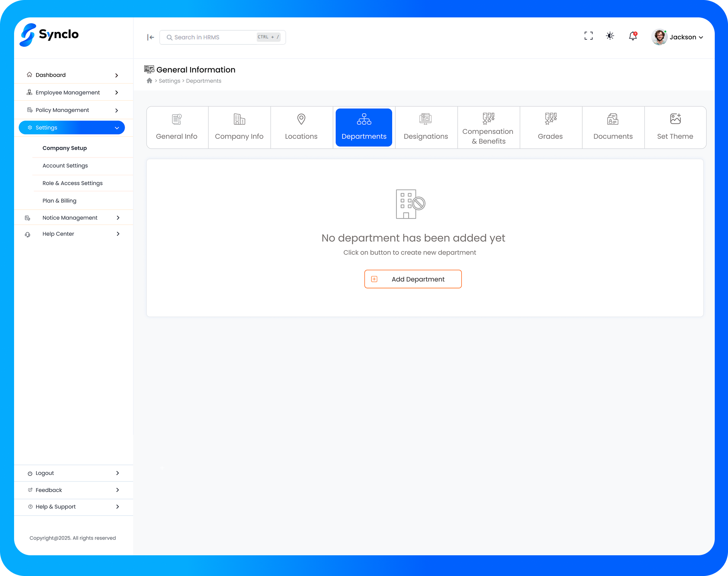Open Role & Access Settings submenu item
The height and width of the screenshot is (576, 728).
point(72,183)
